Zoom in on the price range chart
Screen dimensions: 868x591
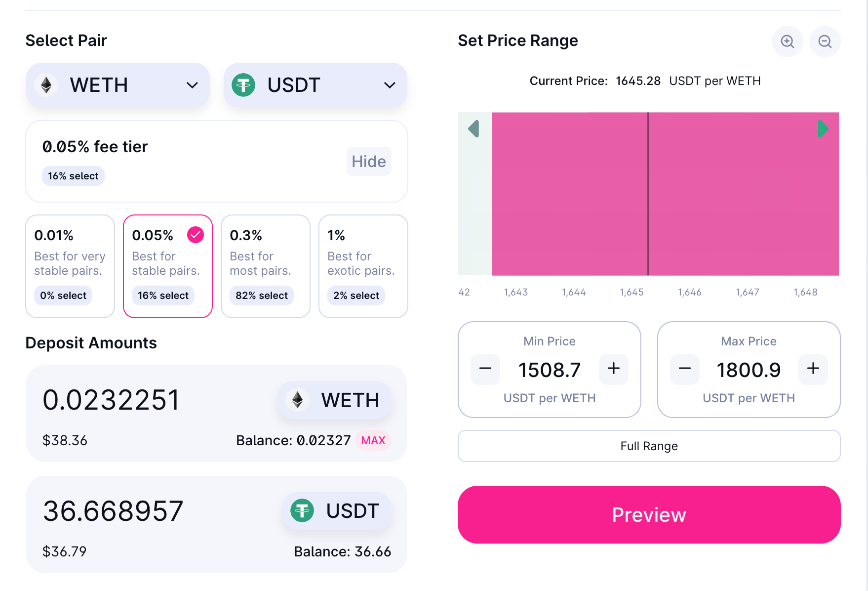(787, 42)
